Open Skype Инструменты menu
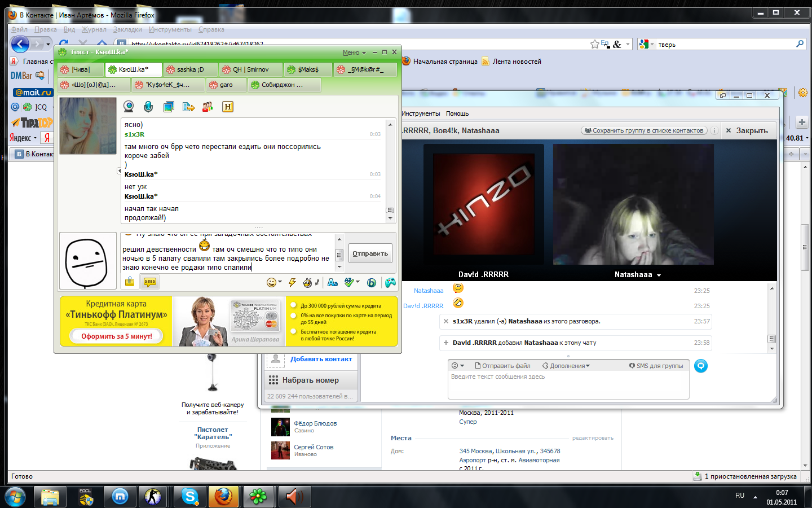 coord(421,113)
